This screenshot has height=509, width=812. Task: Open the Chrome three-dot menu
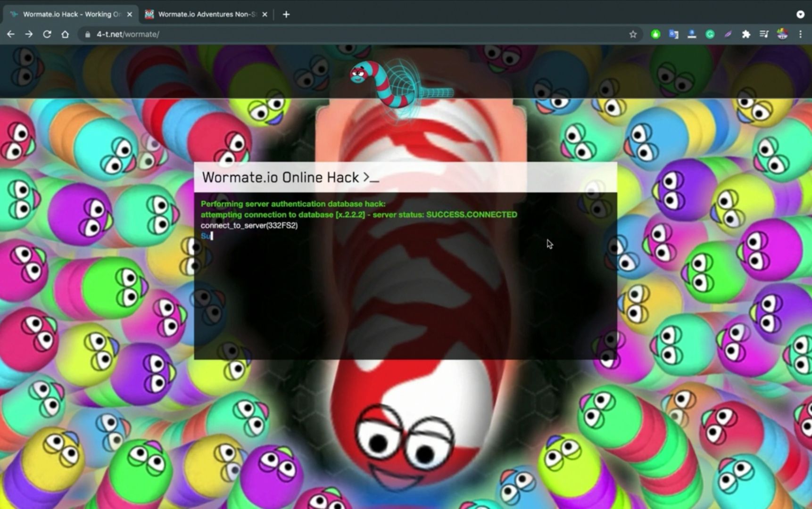click(x=800, y=34)
